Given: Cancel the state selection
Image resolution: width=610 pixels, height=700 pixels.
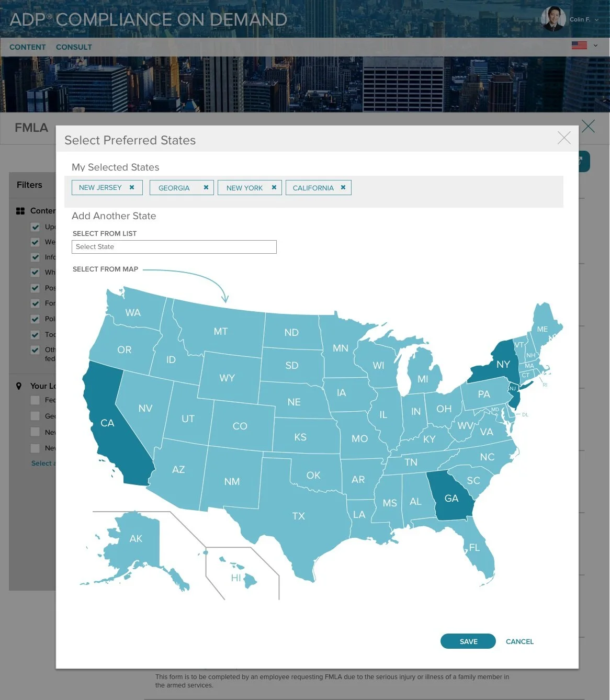Looking at the screenshot, I should pos(519,641).
